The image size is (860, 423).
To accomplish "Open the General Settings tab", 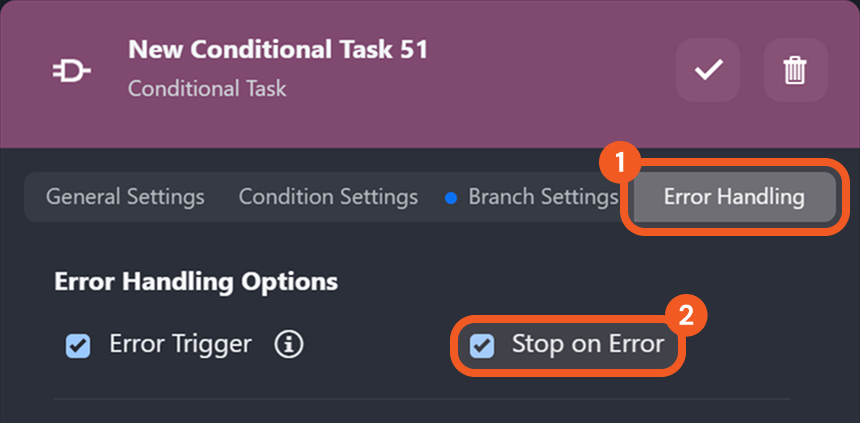I will [x=125, y=197].
